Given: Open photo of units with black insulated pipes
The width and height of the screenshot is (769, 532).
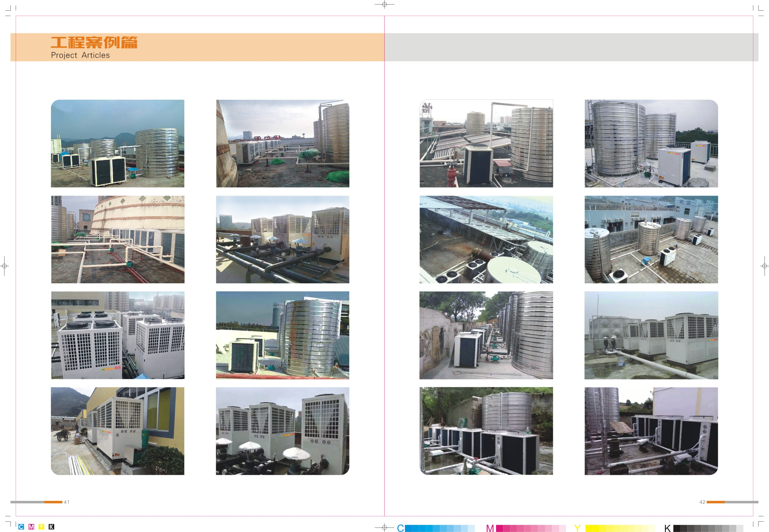Looking at the screenshot, I should click(x=283, y=239).
